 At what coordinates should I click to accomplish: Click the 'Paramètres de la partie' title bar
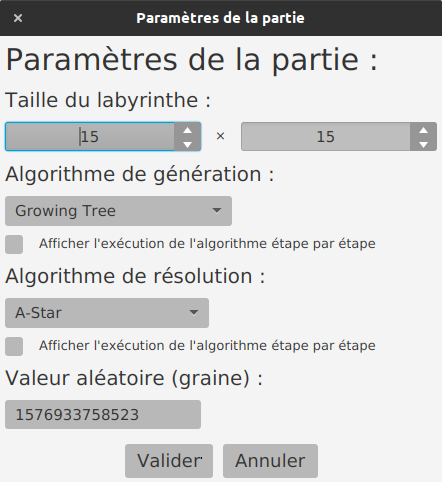(220, 18)
